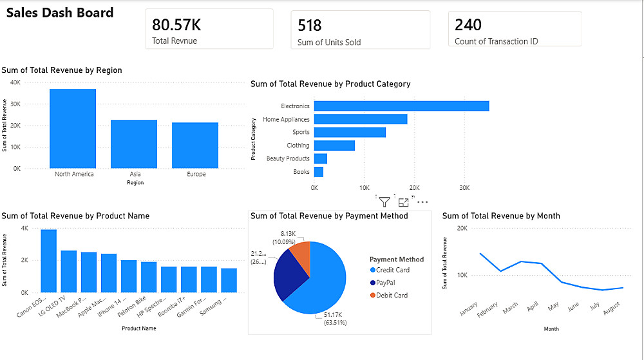Click the Month axis title
The image size is (644, 360).
(x=551, y=329)
